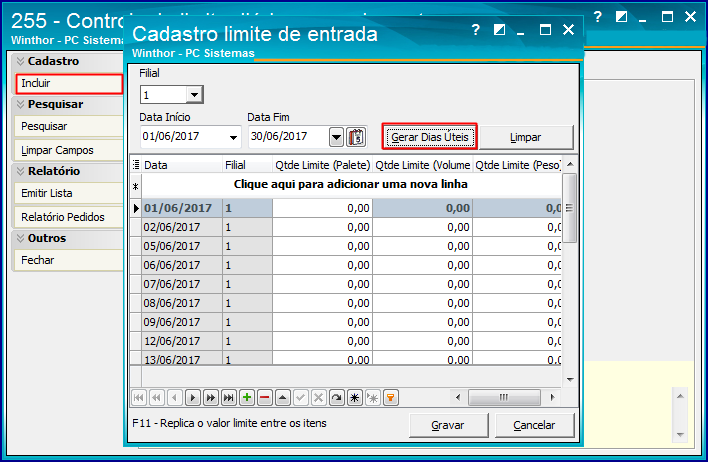Click Palete value cell for 09/06/2017
The width and height of the screenshot is (708, 462).
tap(322, 322)
